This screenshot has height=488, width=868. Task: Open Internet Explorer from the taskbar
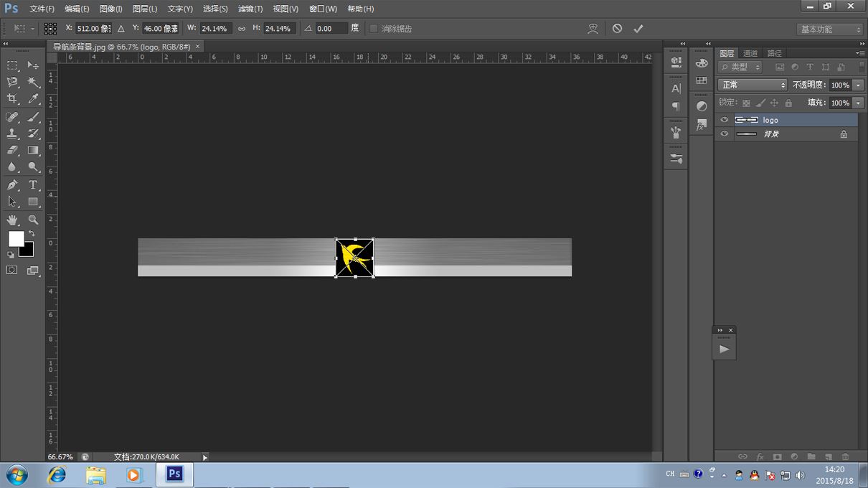pos(56,474)
